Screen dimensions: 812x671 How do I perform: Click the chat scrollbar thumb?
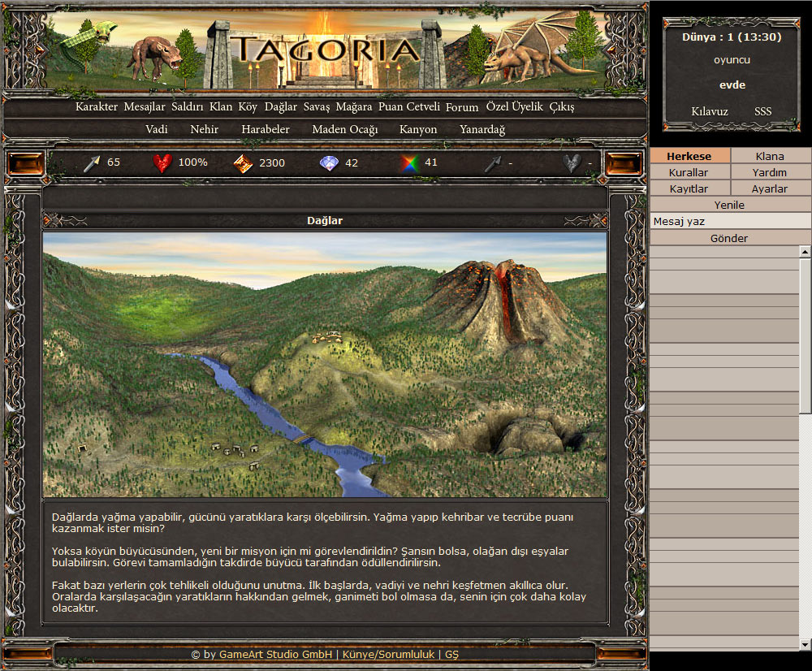point(805,335)
